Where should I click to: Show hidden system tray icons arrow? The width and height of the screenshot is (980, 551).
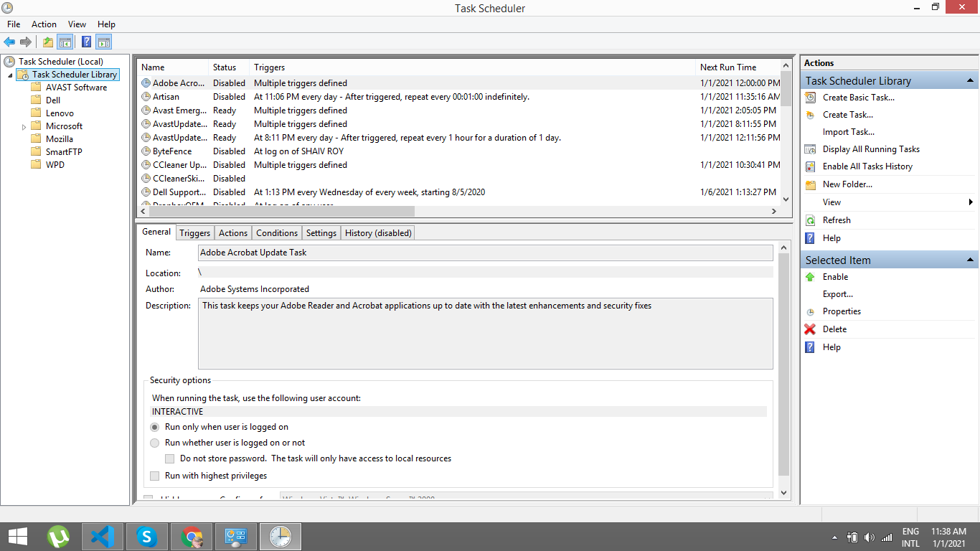[834, 537]
